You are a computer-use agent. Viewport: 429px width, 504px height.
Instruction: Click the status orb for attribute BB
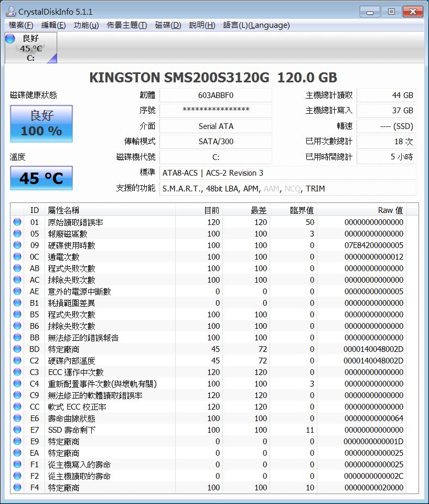pyautogui.click(x=17, y=337)
